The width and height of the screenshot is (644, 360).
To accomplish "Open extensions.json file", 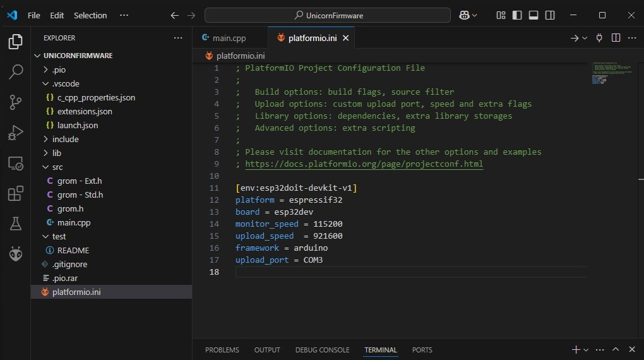I will 111,111.
